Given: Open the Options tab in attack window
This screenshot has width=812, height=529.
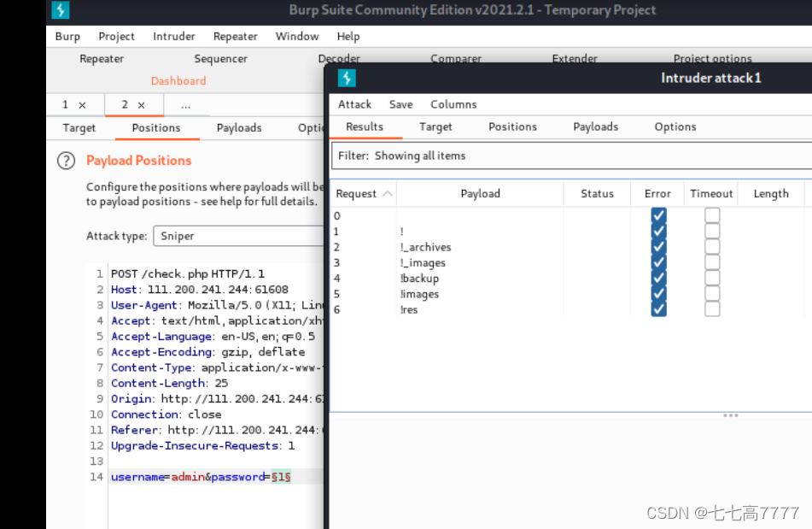Looking at the screenshot, I should point(675,127).
